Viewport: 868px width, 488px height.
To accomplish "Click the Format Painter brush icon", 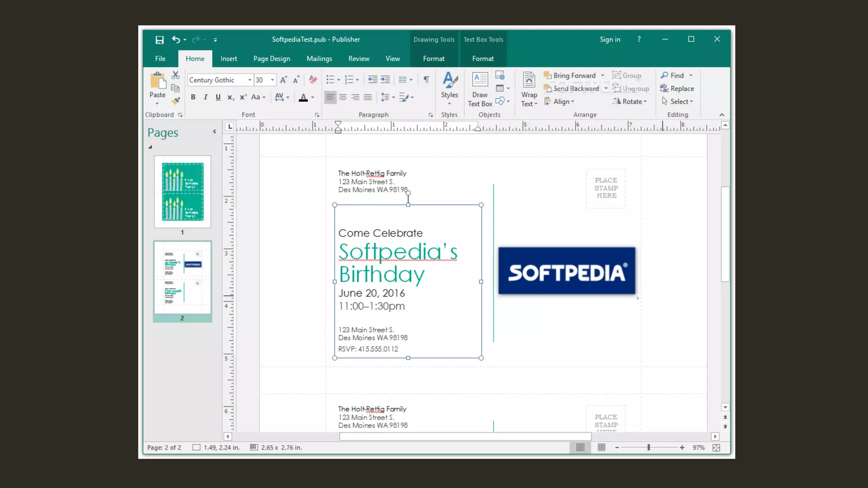I will [x=175, y=101].
